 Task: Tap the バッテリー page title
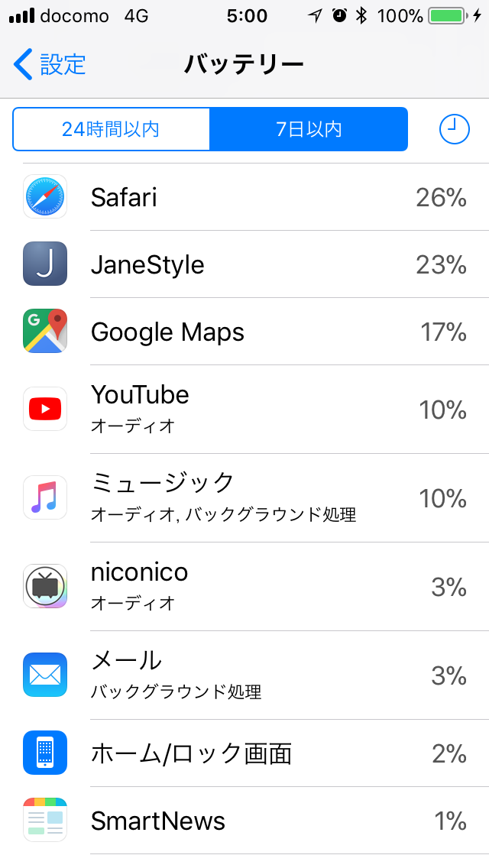point(244,64)
